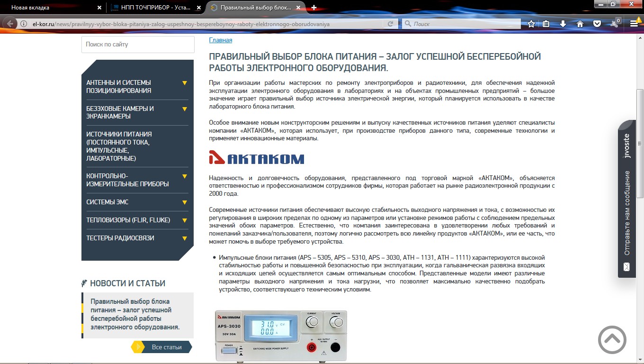The image size is (644, 364).
Task: Open the 'Правильный выбор блока питания' sidebar article
Action: (x=135, y=314)
